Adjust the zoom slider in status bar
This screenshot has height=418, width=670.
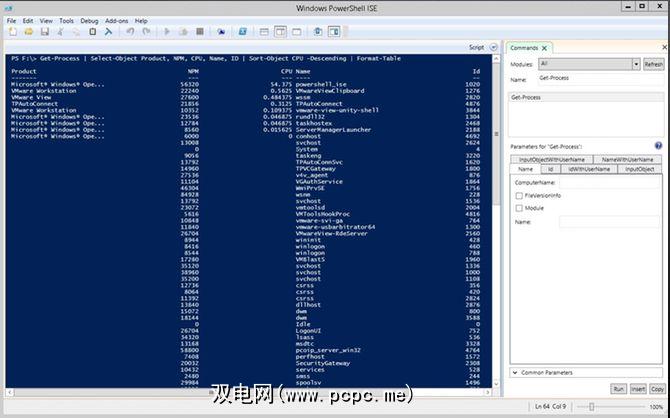(x=592, y=407)
